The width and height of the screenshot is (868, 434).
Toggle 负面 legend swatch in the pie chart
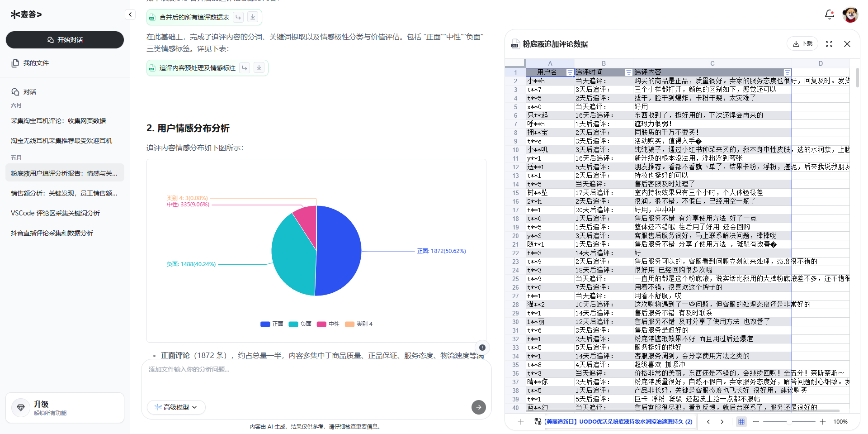click(293, 324)
